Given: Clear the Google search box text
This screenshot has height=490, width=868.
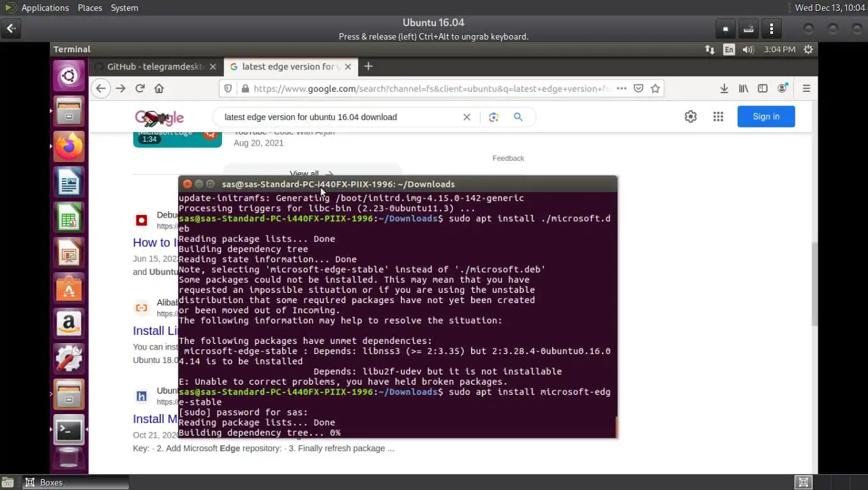Looking at the screenshot, I should [x=467, y=117].
